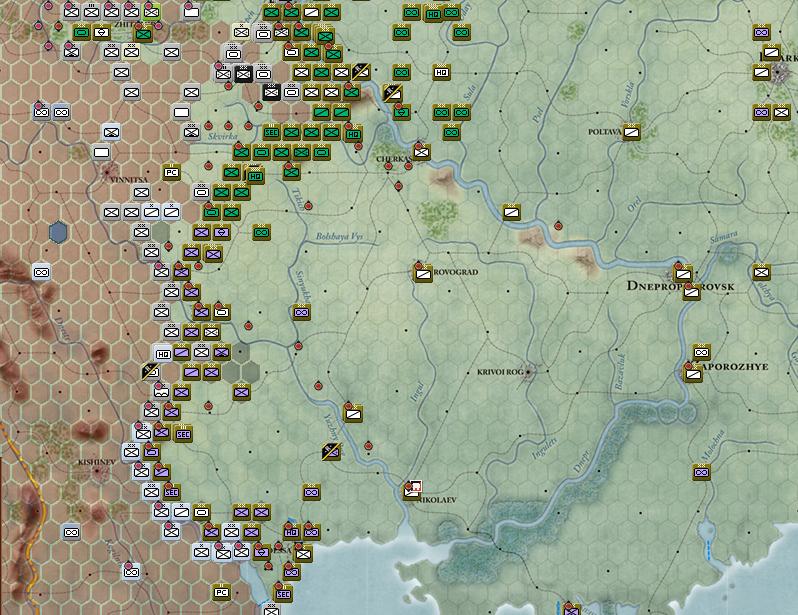Screen dimensions: 798x615
Task: Click the Ingul river label
Action: [x=417, y=392]
